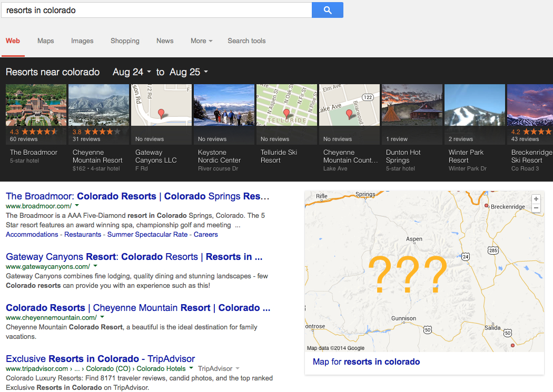This screenshot has width=553, height=392.
Task: Open Gateway Canyons Resort search result title
Action: 134,257
